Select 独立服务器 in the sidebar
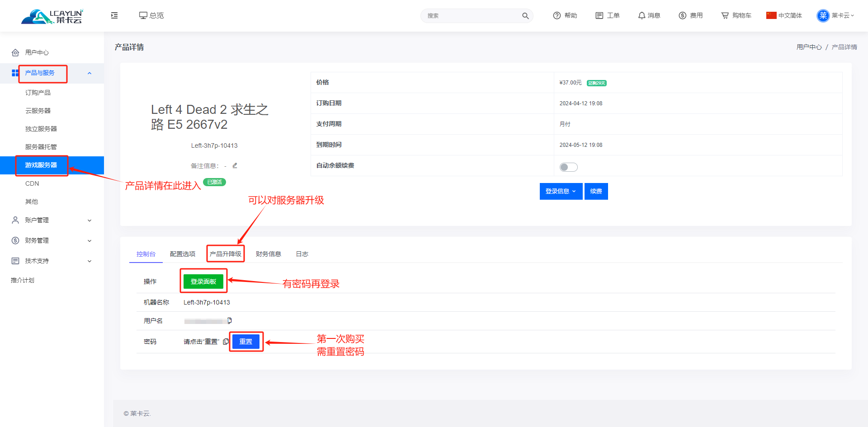The width and height of the screenshot is (868, 427). (41, 129)
